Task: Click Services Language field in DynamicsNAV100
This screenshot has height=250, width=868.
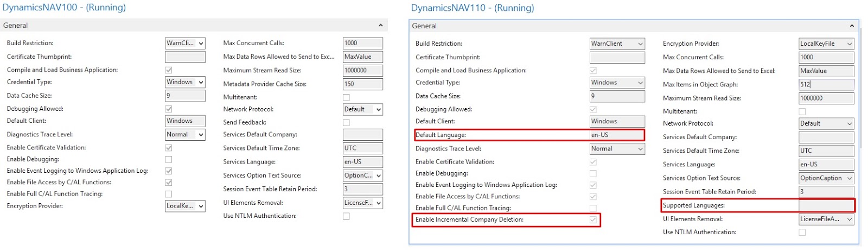Action: pos(363,162)
